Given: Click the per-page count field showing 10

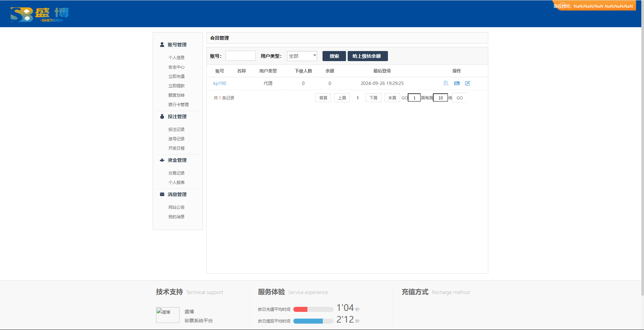Looking at the screenshot, I should 440,98.
